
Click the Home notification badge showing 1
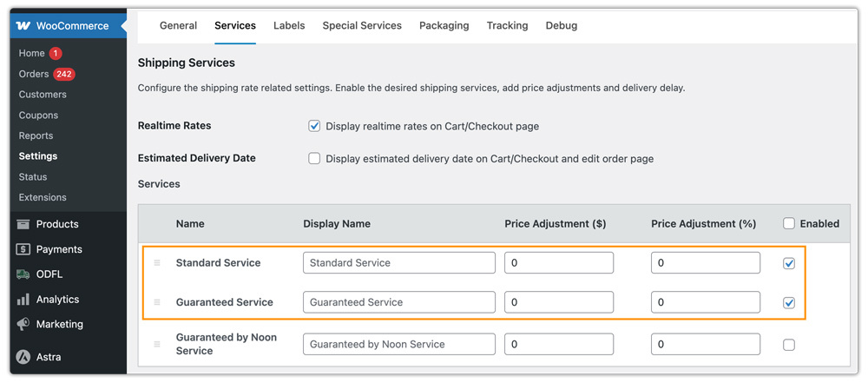click(x=56, y=54)
